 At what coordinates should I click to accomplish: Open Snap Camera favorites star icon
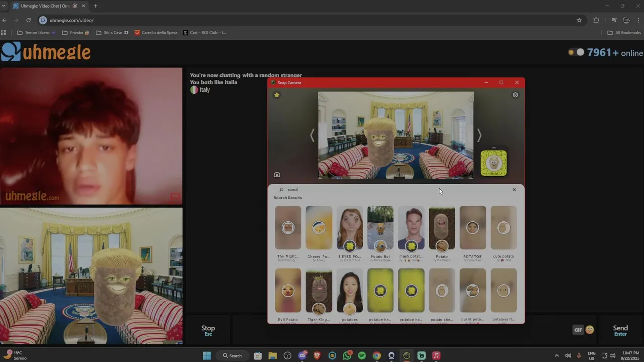coord(276,95)
